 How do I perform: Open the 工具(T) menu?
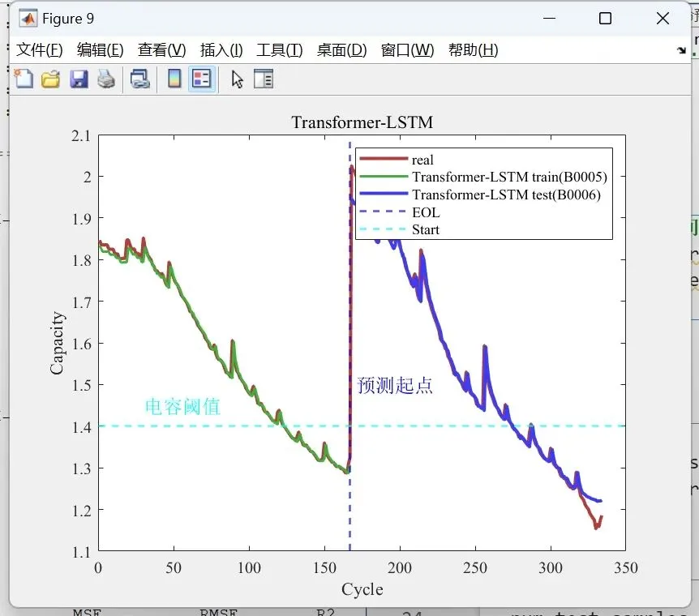coord(280,50)
